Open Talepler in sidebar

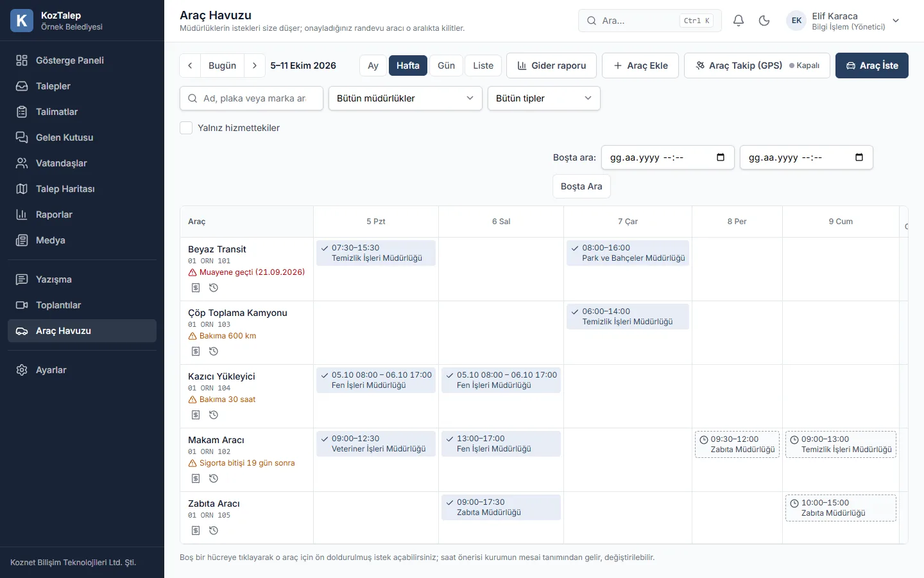(x=82, y=86)
